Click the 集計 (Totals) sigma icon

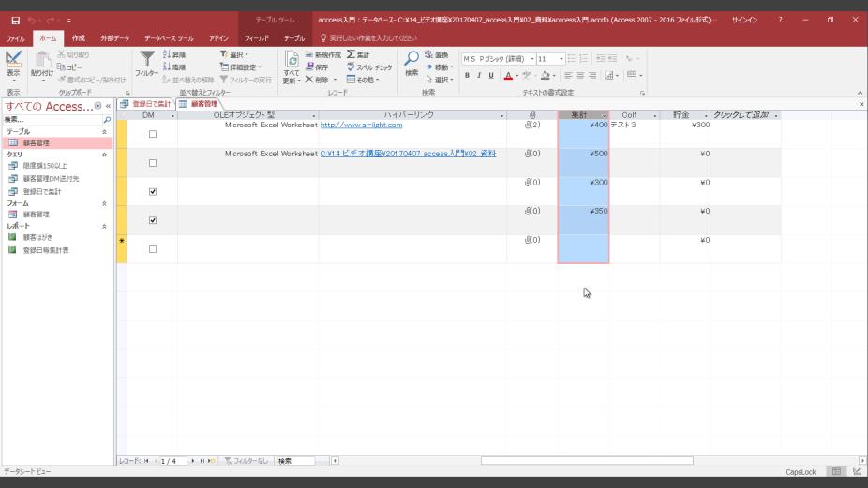coord(351,54)
